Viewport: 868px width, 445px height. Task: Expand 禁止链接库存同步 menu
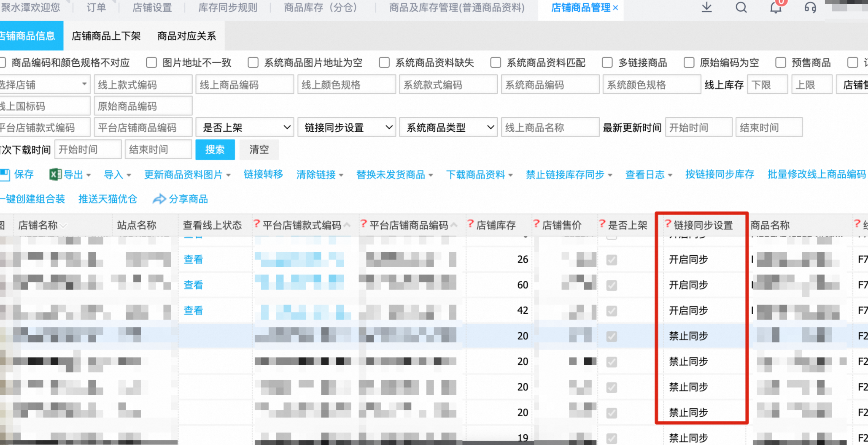coord(610,175)
